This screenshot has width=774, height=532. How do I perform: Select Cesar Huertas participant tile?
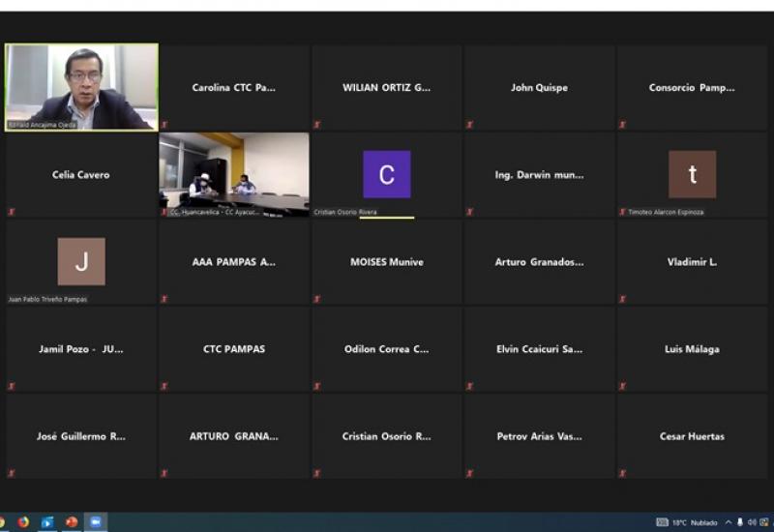pos(692,435)
